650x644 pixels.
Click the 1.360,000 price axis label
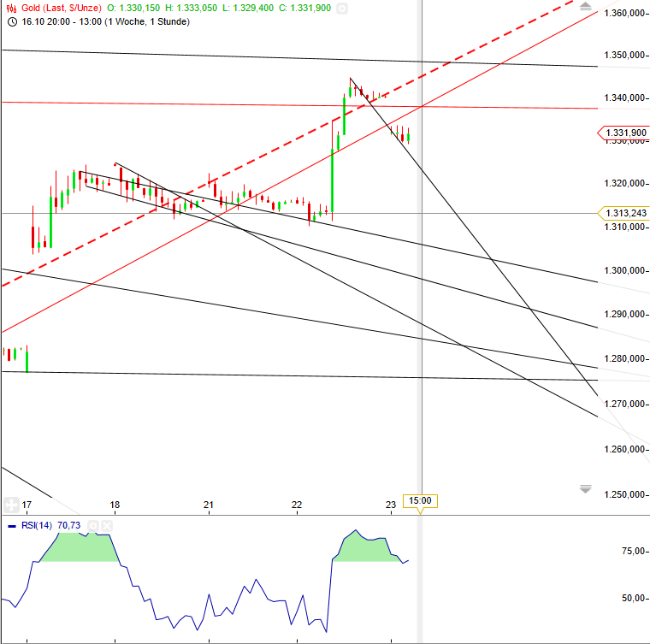point(624,14)
